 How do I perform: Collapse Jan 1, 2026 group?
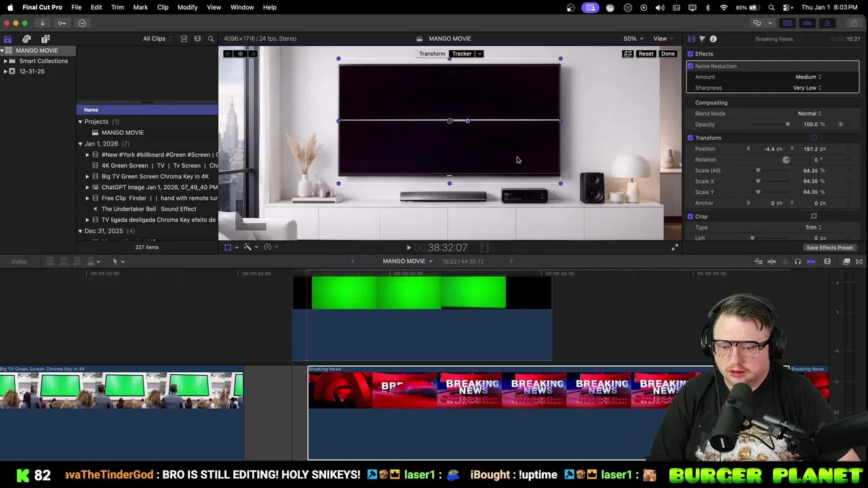click(x=80, y=144)
